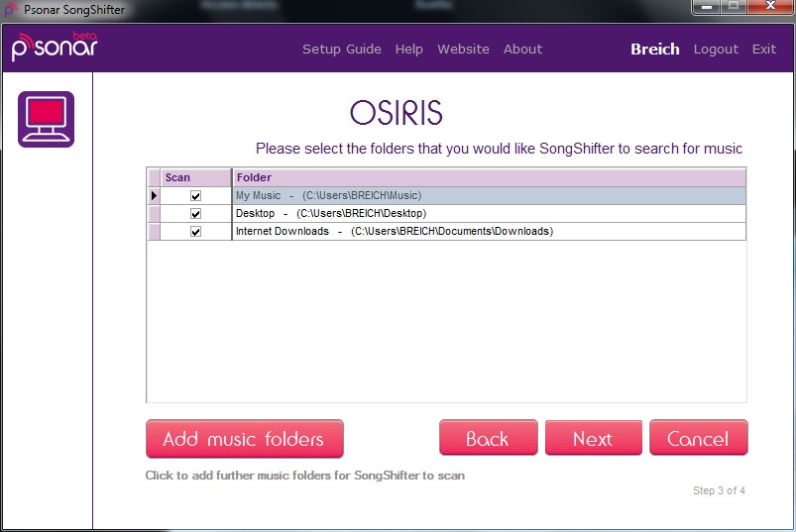Open the Help menu item
The width and height of the screenshot is (796, 532).
pyautogui.click(x=409, y=50)
